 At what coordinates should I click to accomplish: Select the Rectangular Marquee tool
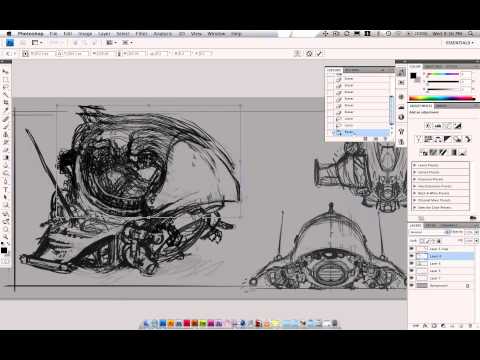[5, 79]
